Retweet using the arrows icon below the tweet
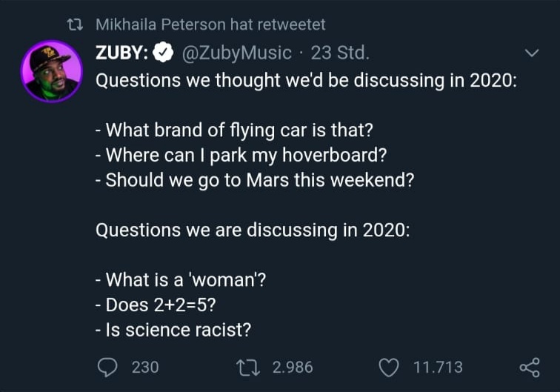The width and height of the screenshot is (560, 392). coord(245,367)
